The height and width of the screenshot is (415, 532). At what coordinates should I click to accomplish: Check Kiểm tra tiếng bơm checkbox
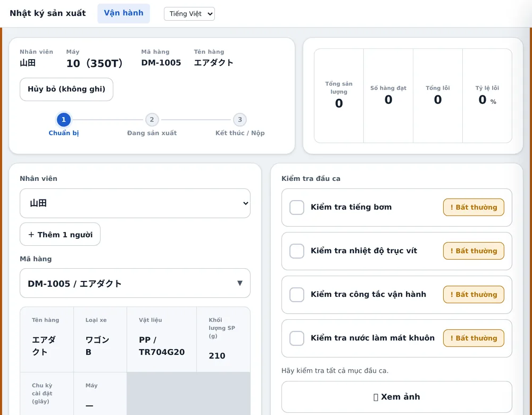(x=296, y=207)
